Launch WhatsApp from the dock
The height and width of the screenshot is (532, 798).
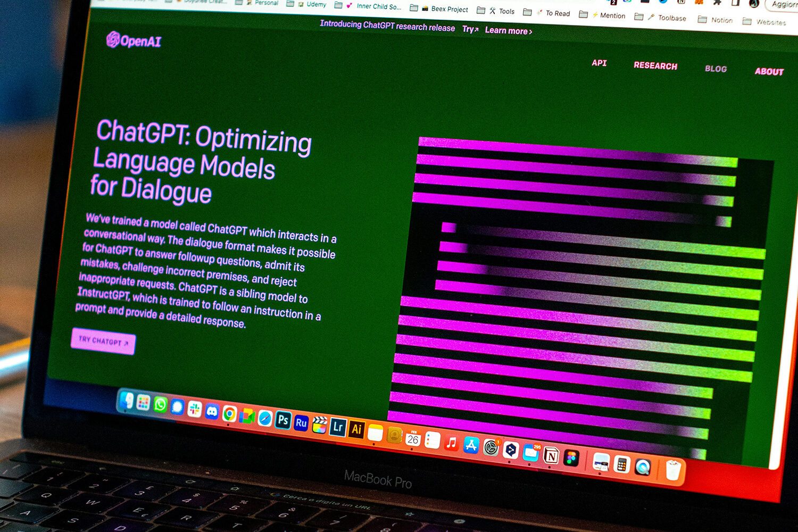160,405
